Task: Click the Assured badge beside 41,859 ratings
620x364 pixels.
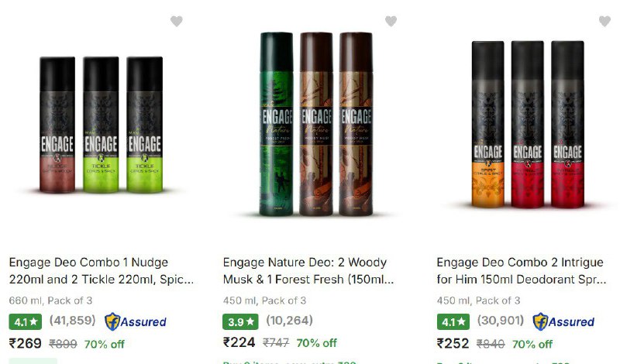Action: tap(136, 321)
